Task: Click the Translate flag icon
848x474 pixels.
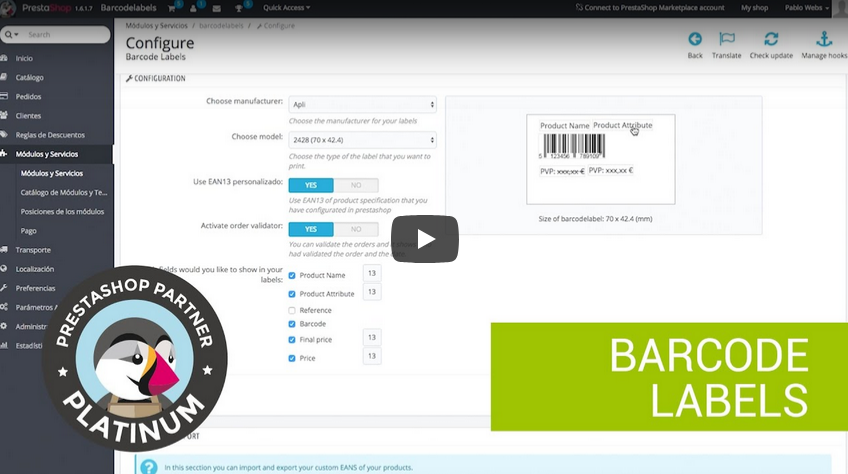Action: tap(727, 39)
